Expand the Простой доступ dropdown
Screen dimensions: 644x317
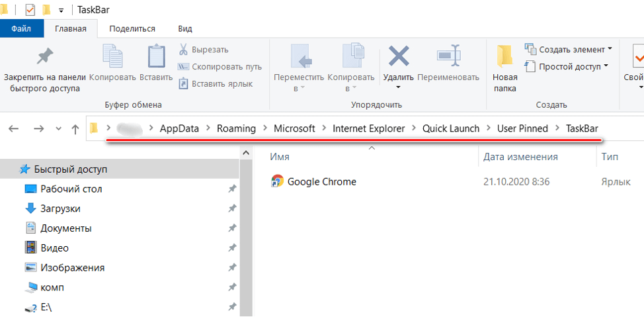tap(606, 67)
